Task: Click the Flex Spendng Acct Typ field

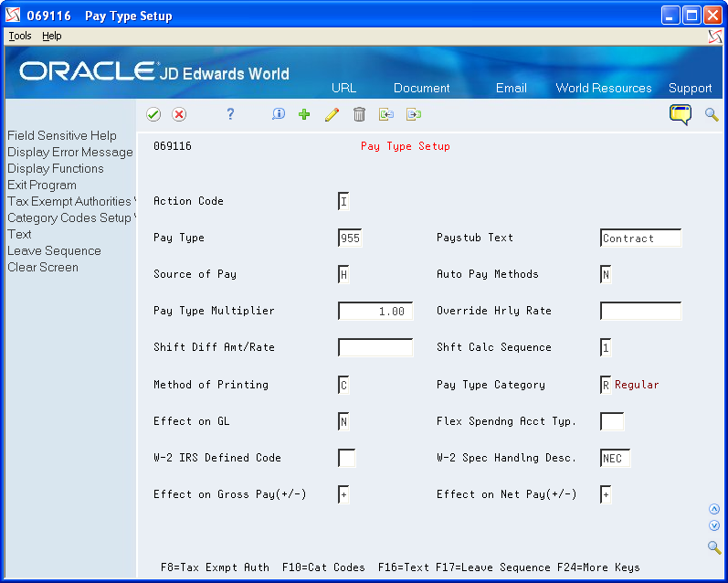Action: [612, 421]
